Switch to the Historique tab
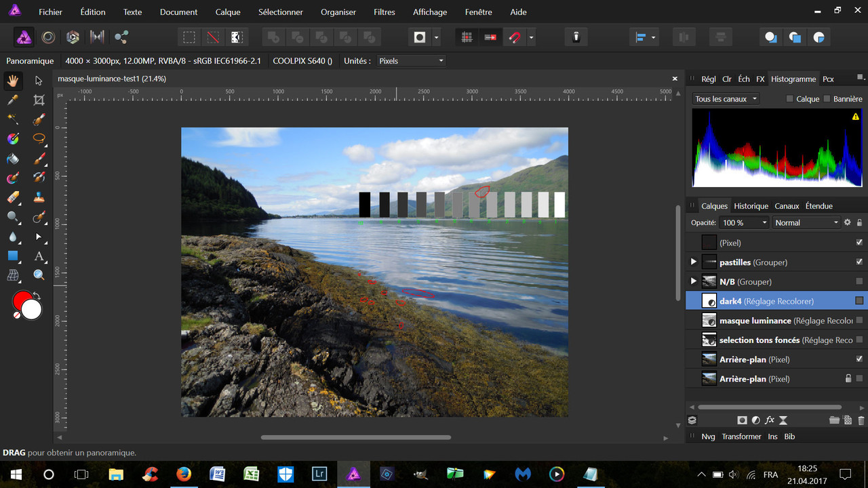 tap(751, 206)
